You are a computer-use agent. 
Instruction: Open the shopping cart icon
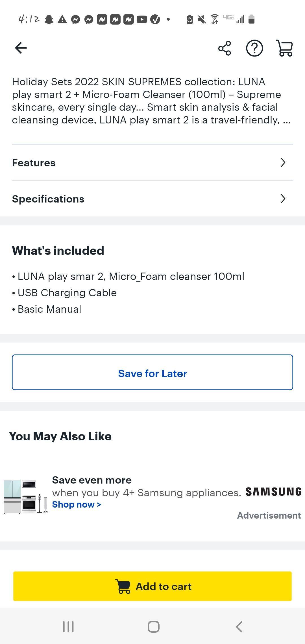pos(284,48)
